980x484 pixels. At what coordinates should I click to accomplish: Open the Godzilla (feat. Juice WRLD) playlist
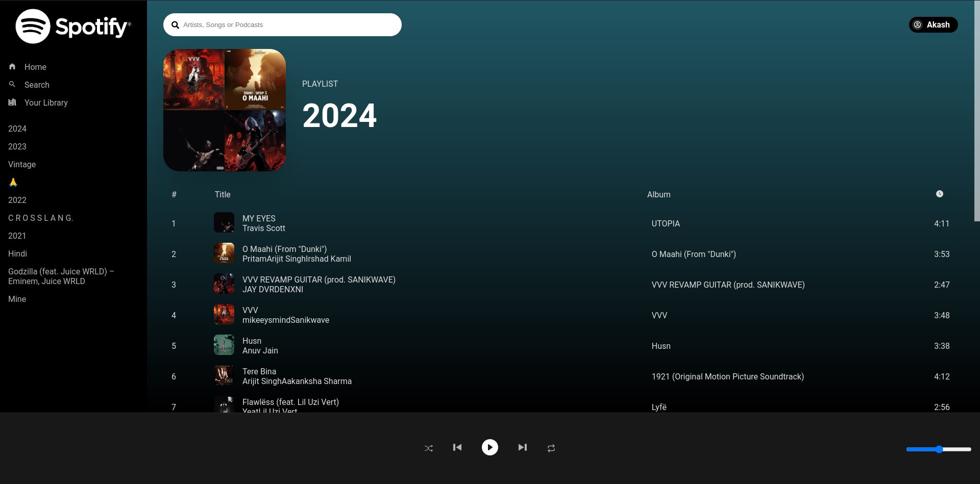point(61,276)
